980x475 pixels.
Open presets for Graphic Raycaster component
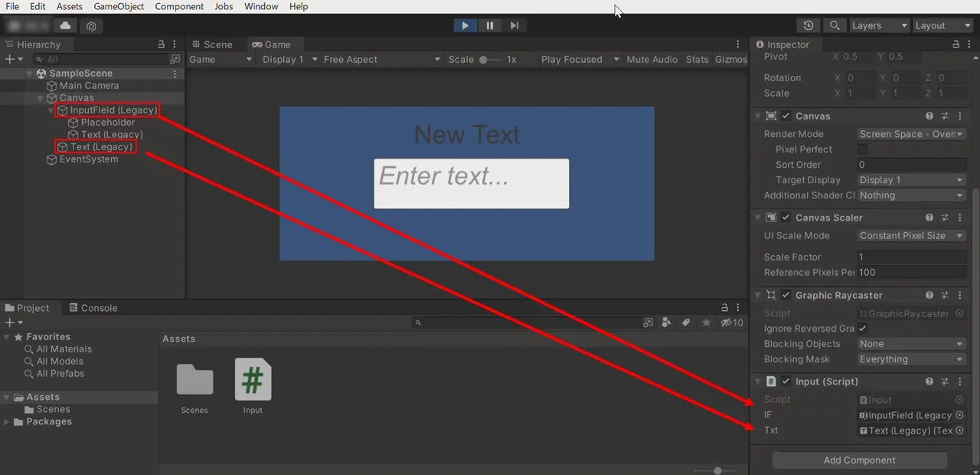point(945,295)
